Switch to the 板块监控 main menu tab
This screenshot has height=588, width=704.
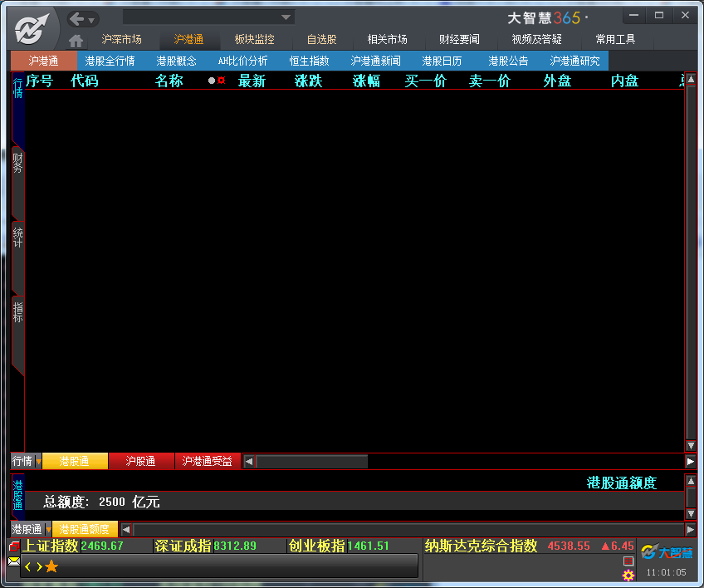pos(254,39)
